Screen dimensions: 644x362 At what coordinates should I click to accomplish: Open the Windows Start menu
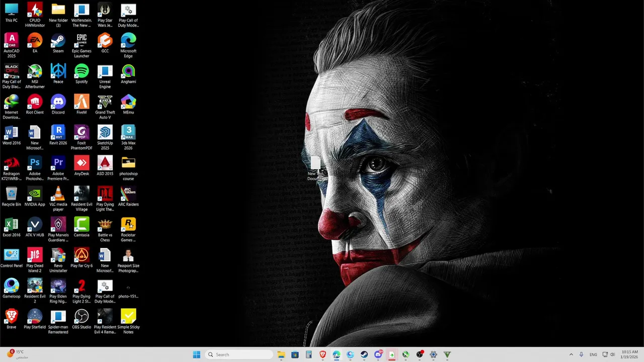(197, 354)
